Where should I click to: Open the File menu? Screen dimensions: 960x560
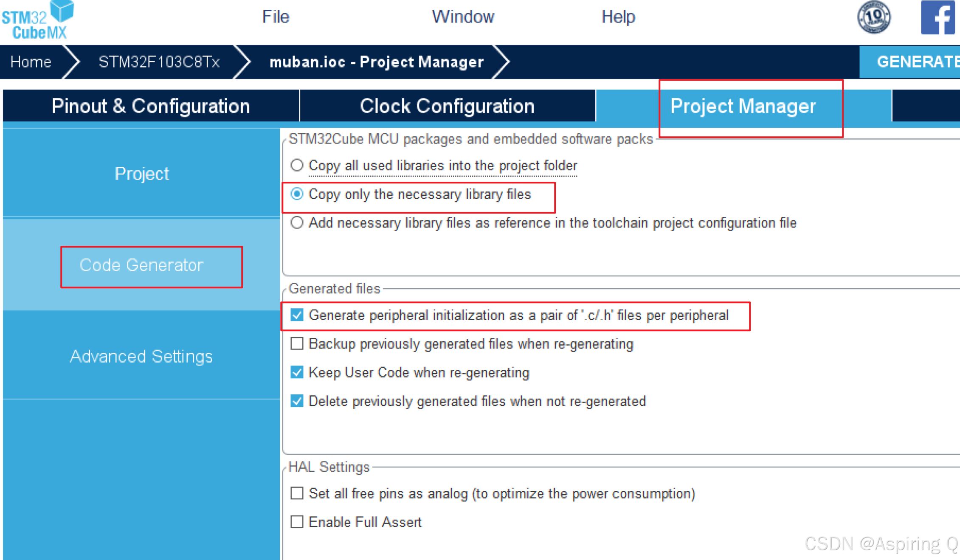(276, 17)
